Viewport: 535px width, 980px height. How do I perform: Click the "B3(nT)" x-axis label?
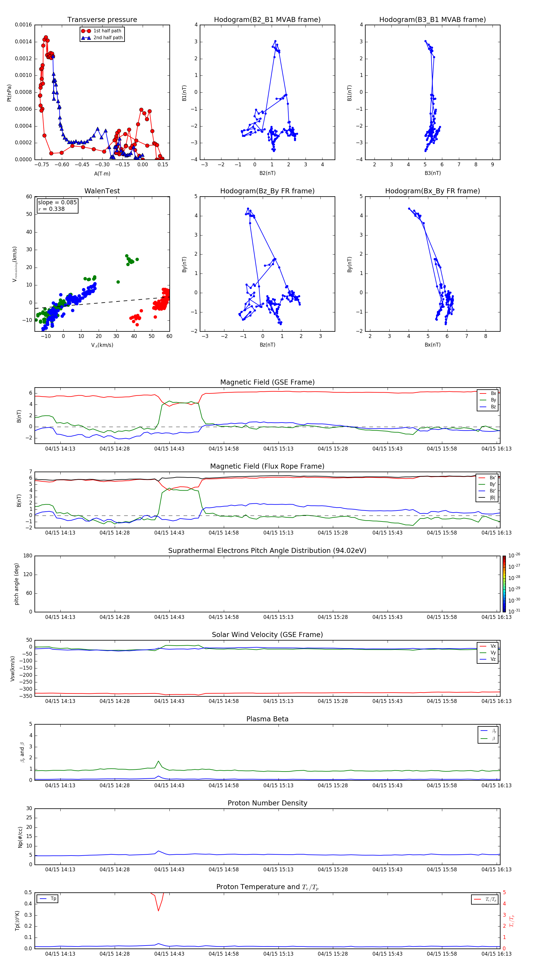[432, 173]
